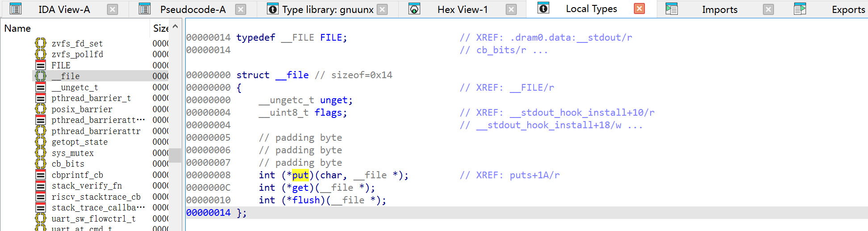This screenshot has width=868, height=231.
Task: Open the Imports tab
Action: 719,9
